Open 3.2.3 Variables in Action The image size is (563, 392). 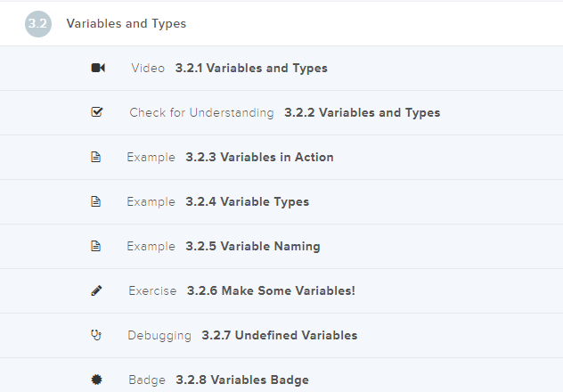coord(259,158)
